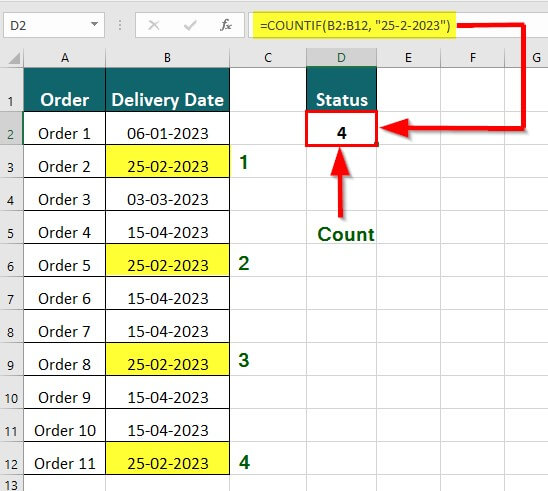Select Order 9's date 15-04-2023

(167, 392)
